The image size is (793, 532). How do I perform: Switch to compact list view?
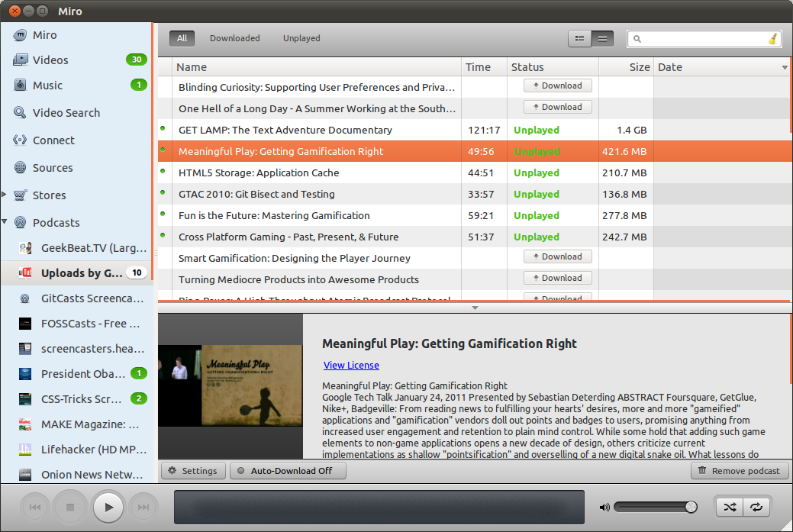[x=602, y=38]
